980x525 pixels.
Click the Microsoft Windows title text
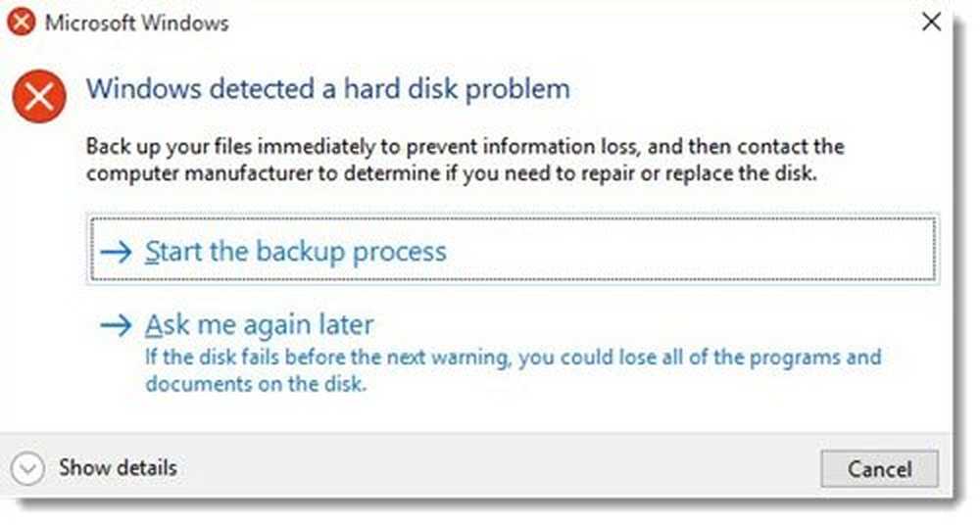point(137,24)
